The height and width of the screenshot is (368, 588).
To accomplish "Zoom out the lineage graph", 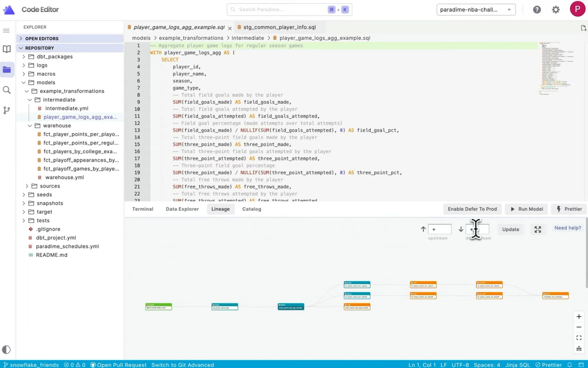I will point(579,327).
